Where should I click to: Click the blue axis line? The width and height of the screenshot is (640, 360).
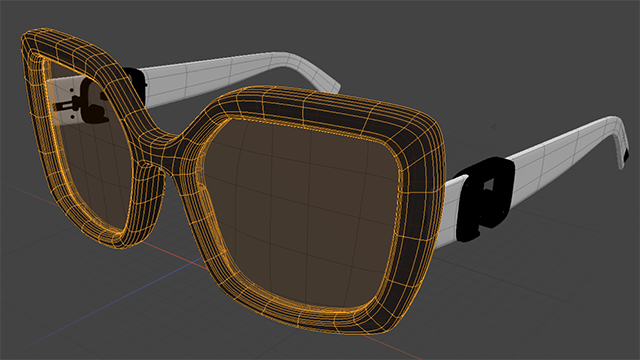click(122, 299)
